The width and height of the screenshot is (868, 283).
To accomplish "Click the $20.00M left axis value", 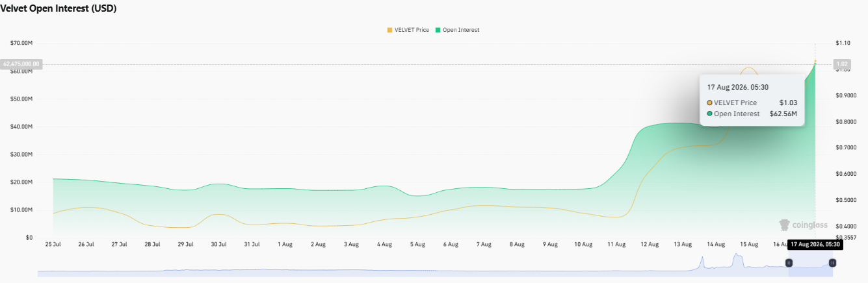I will (21, 182).
